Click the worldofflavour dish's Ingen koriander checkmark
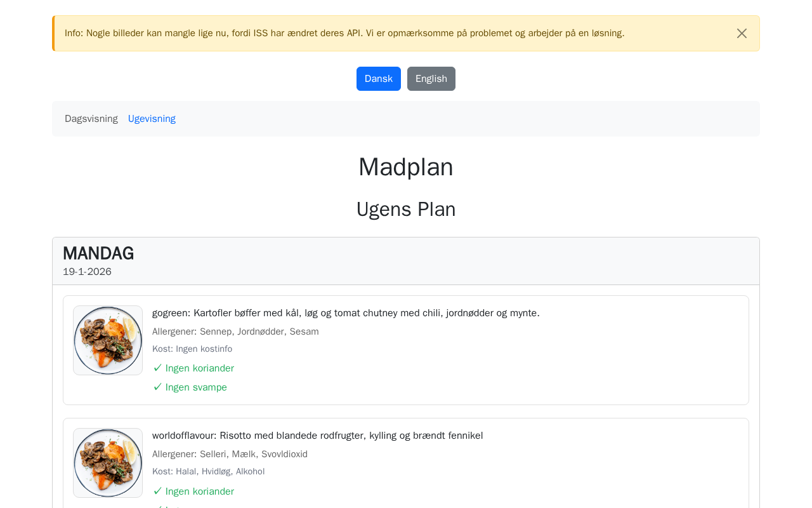This screenshot has width=812, height=508. (x=158, y=491)
